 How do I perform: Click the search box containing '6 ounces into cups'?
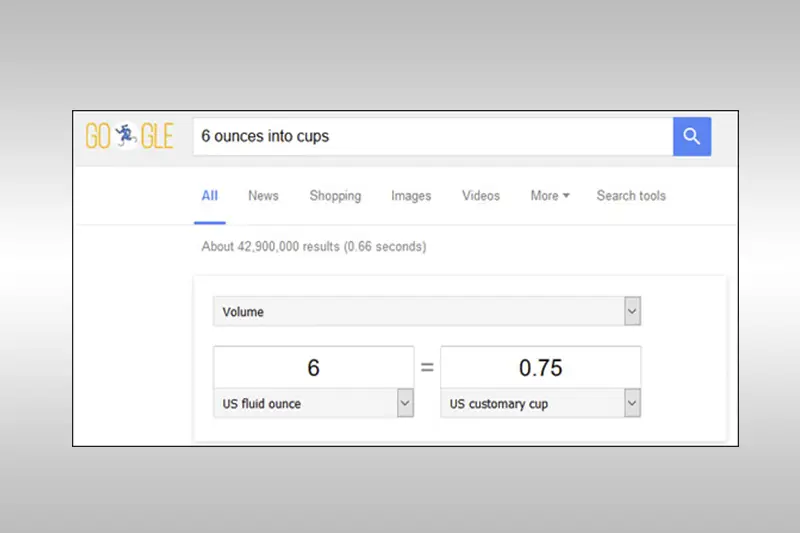pos(433,136)
